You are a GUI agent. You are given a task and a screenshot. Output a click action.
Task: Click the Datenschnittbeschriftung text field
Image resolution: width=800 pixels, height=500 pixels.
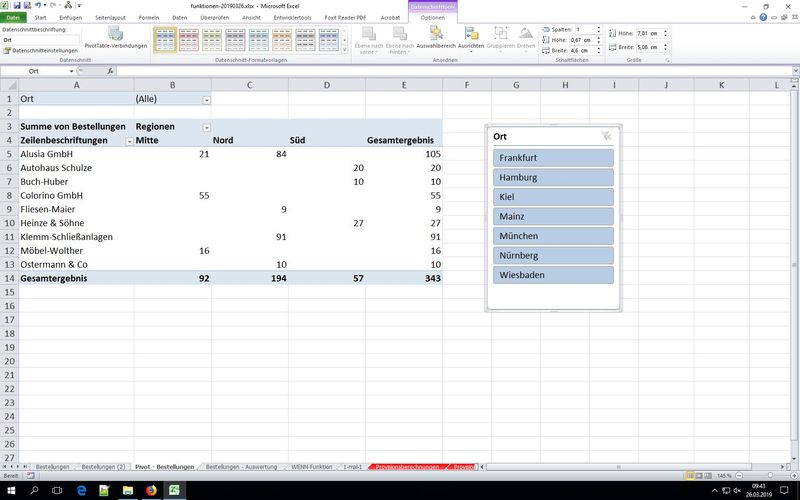tap(40, 39)
